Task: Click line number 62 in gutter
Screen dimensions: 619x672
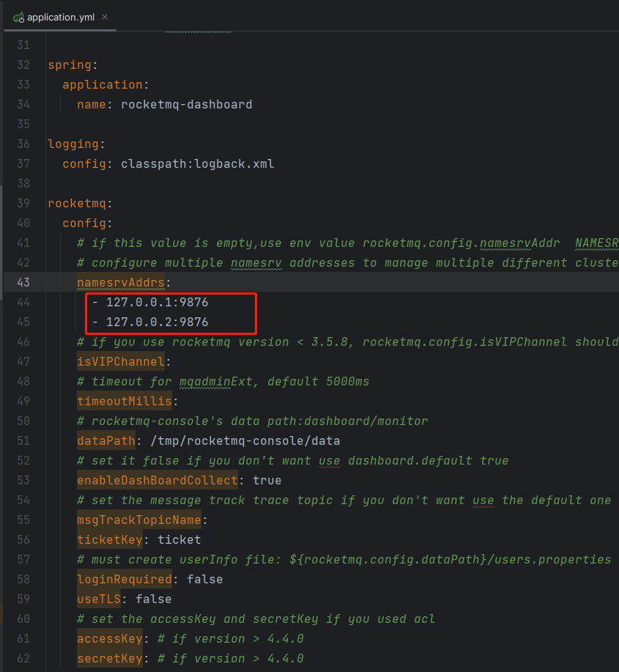Action: pos(23,658)
